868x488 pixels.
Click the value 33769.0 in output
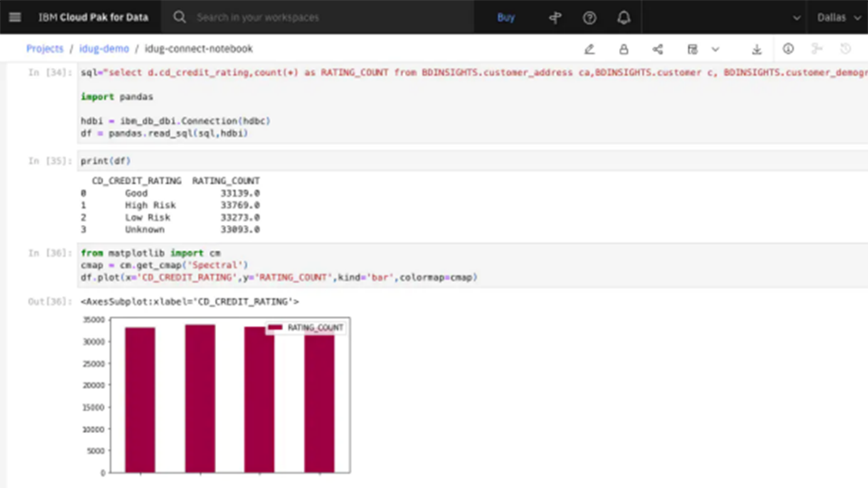click(241, 205)
